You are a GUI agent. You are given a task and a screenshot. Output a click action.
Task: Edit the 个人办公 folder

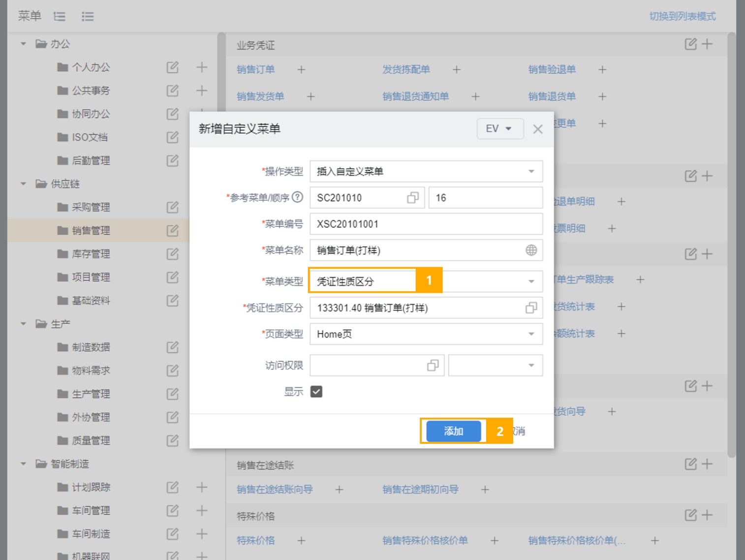point(172,67)
